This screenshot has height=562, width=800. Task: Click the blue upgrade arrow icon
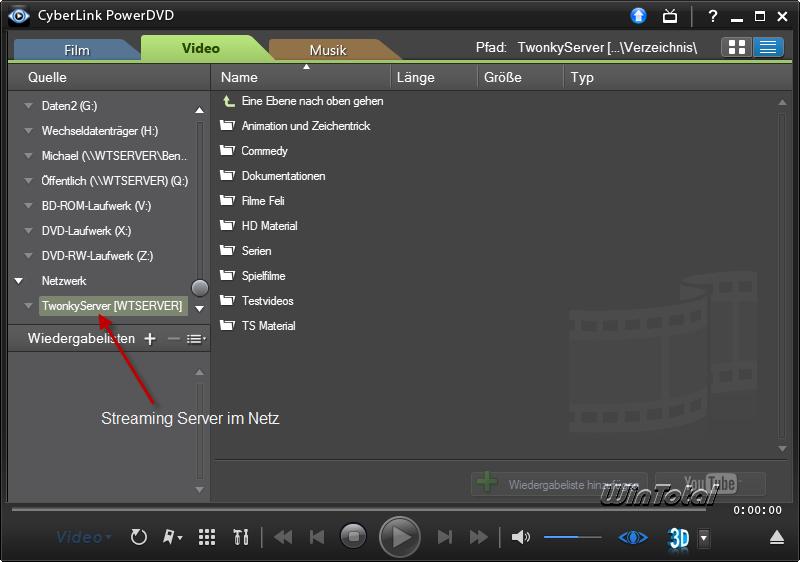[x=638, y=16]
